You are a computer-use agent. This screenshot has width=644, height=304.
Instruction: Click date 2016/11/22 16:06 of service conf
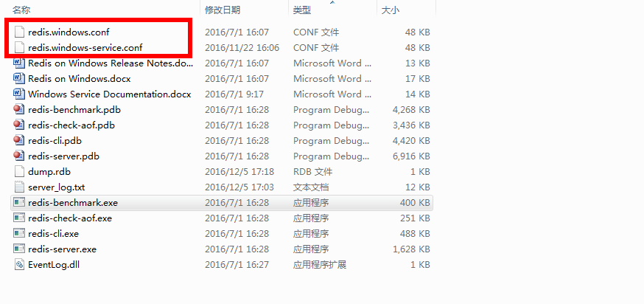(x=242, y=48)
